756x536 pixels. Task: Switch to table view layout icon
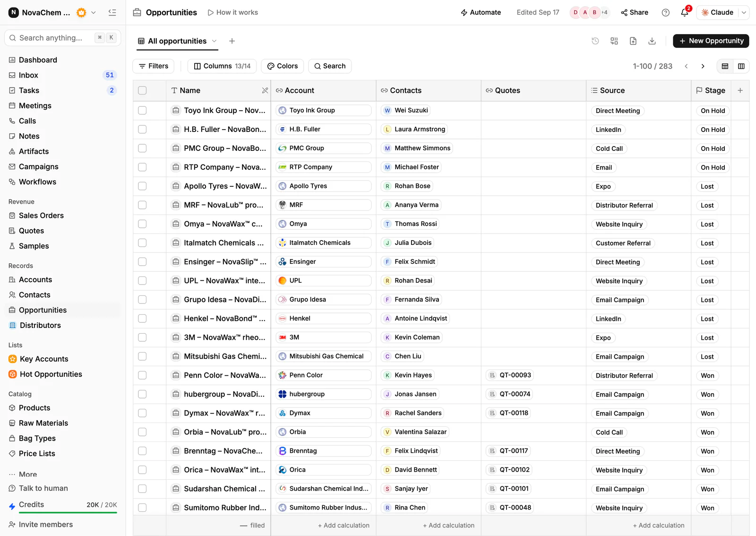click(x=725, y=66)
